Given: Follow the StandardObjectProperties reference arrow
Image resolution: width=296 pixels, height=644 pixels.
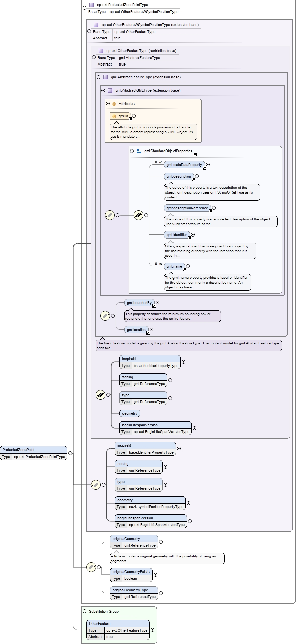Looking at the screenshot, I should [195, 154].
